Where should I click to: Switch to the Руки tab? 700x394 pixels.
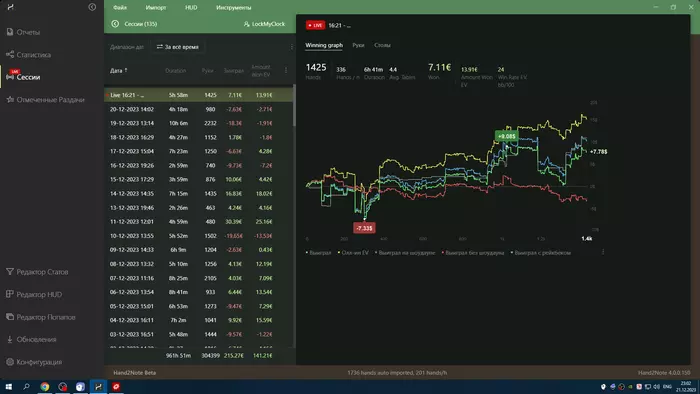coord(358,45)
